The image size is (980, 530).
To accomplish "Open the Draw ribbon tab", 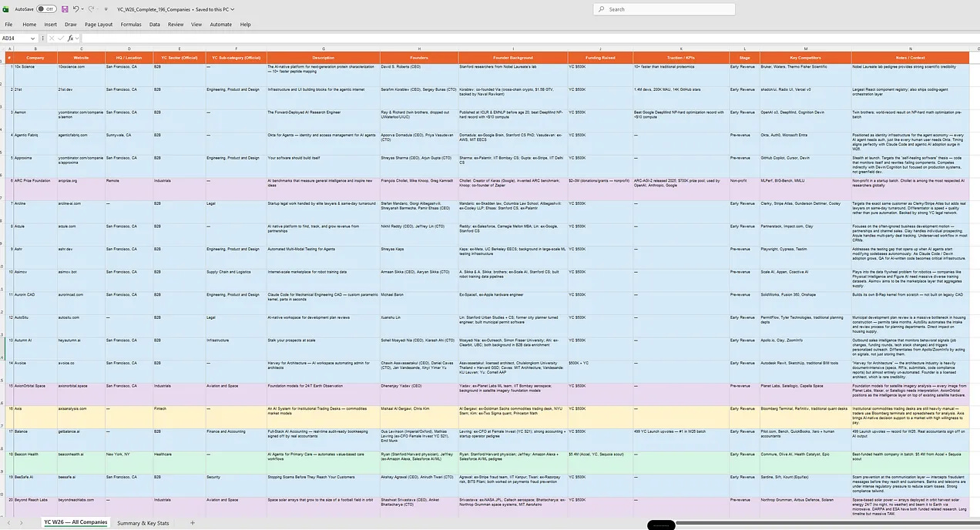I will point(71,25).
